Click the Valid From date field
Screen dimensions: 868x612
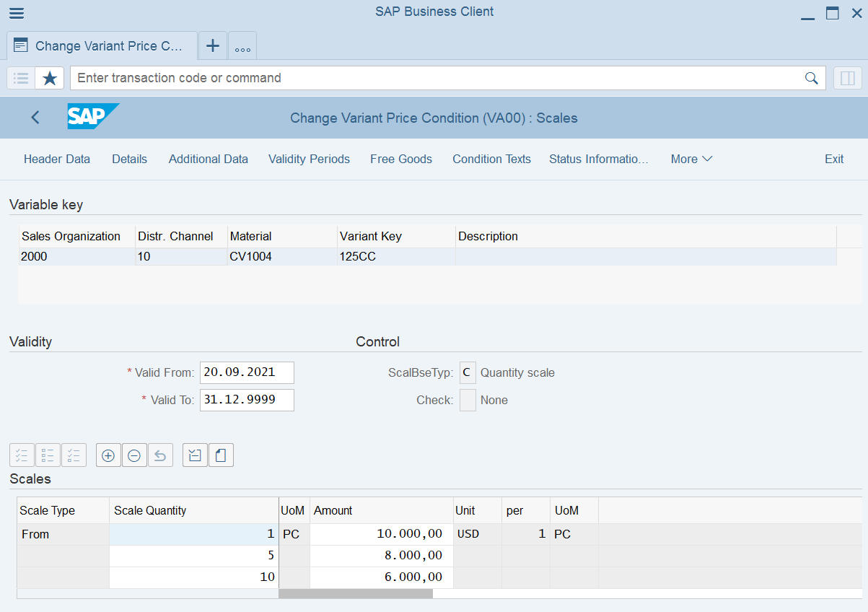(x=247, y=372)
